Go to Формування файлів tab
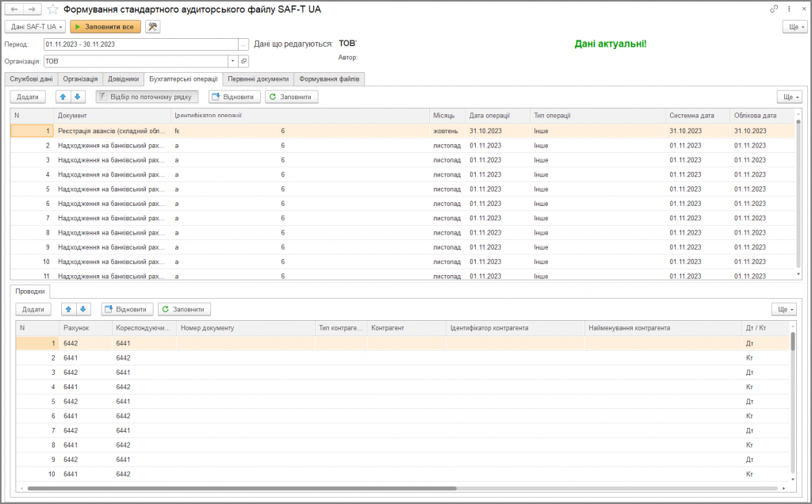The height and width of the screenshot is (504, 812). pos(329,79)
